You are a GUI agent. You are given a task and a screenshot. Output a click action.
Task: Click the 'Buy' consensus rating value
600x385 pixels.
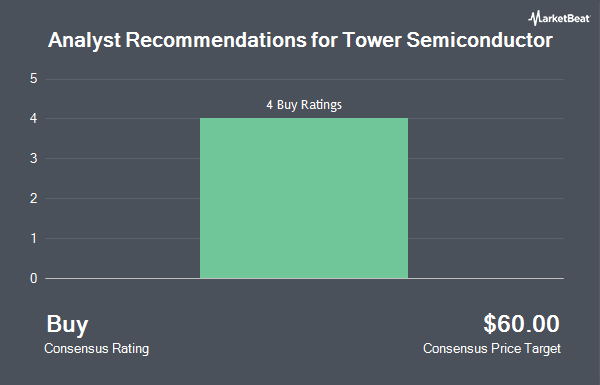click(x=67, y=325)
